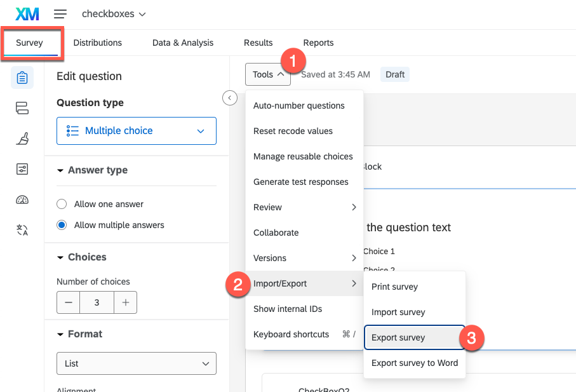The image size is (576, 392).
Task: Open the gauge quality icon in sidebar
Action: pyautogui.click(x=22, y=200)
